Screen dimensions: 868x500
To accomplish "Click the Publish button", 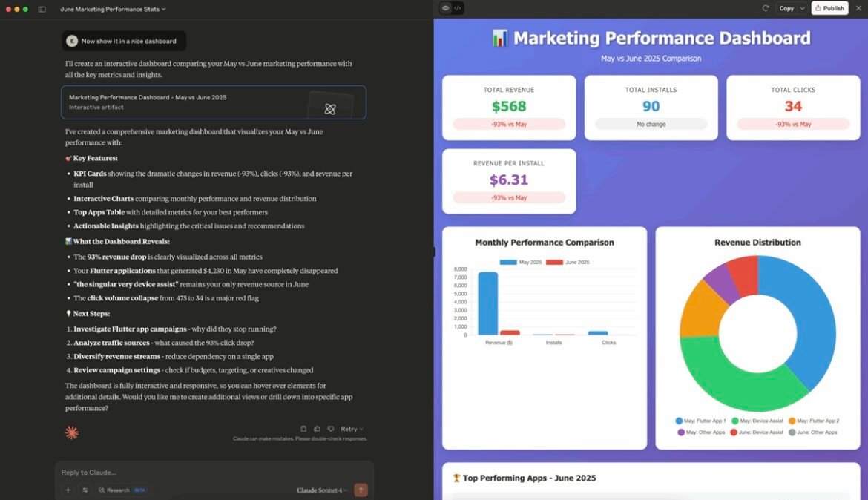I will click(x=829, y=8).
